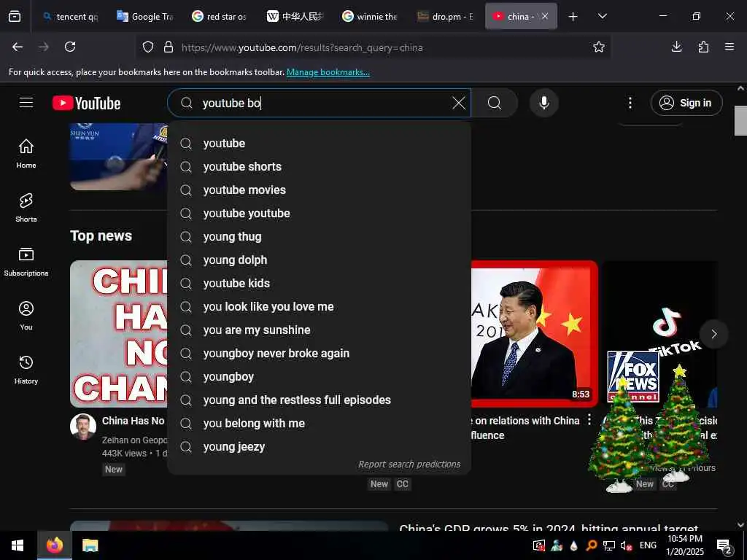Click the Manage bookmarks link
Screen dimensions: 747x560
(x=328, y=72)
